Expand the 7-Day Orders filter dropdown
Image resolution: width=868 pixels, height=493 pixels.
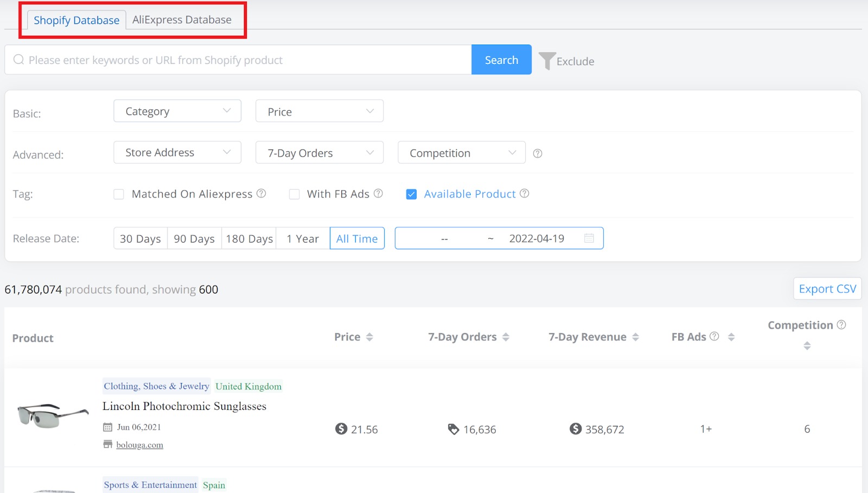click(x=319, y=152)
